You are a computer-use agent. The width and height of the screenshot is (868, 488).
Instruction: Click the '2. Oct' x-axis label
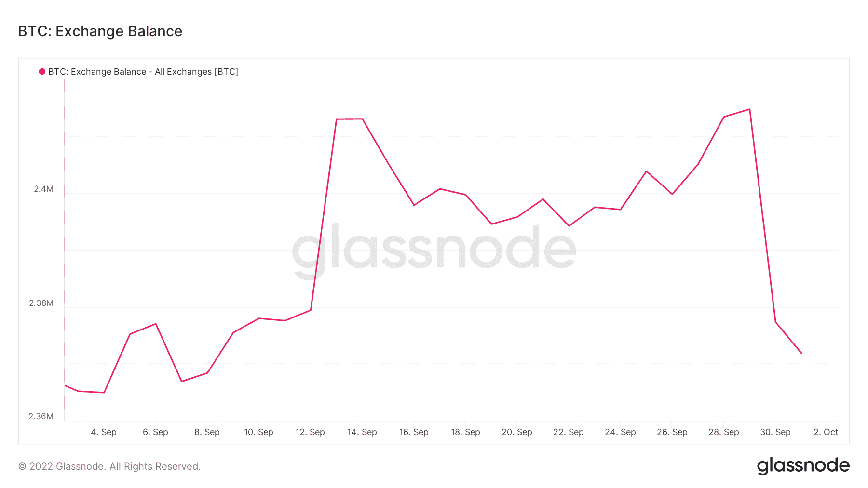pos(826,432)
